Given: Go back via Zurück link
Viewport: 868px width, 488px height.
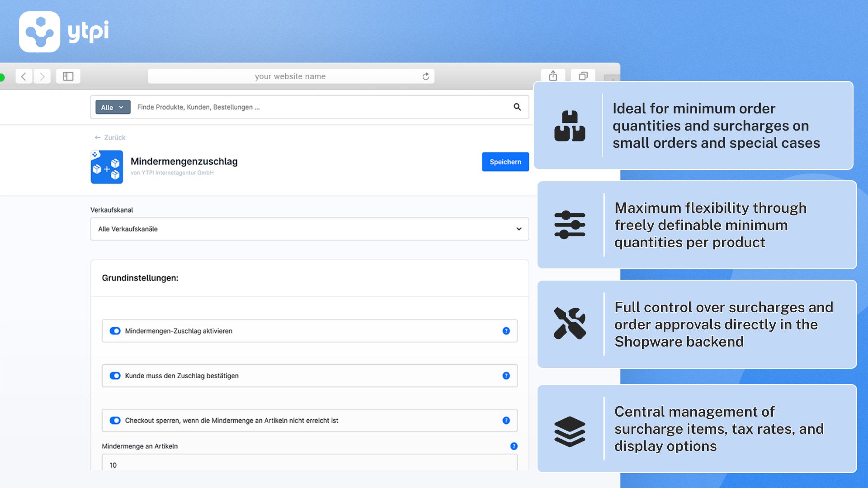Looking at the screenshot, I should coord(110,137).
